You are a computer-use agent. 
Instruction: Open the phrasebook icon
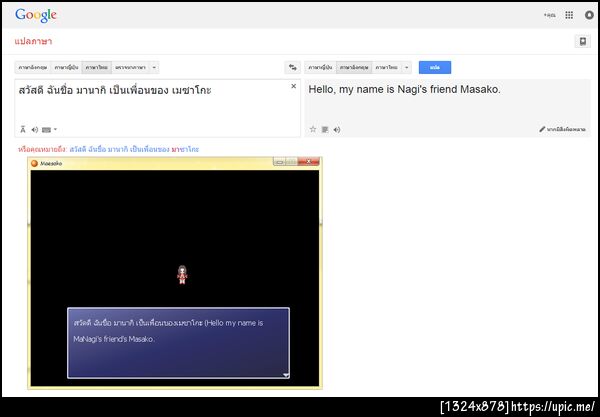[x=582, y=41]
